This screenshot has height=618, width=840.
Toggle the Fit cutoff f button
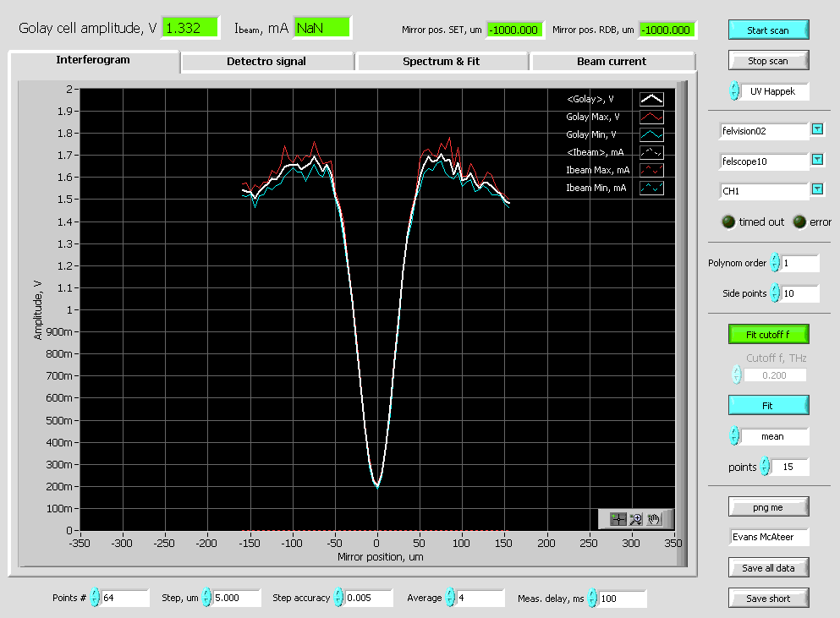click(768, 334)
